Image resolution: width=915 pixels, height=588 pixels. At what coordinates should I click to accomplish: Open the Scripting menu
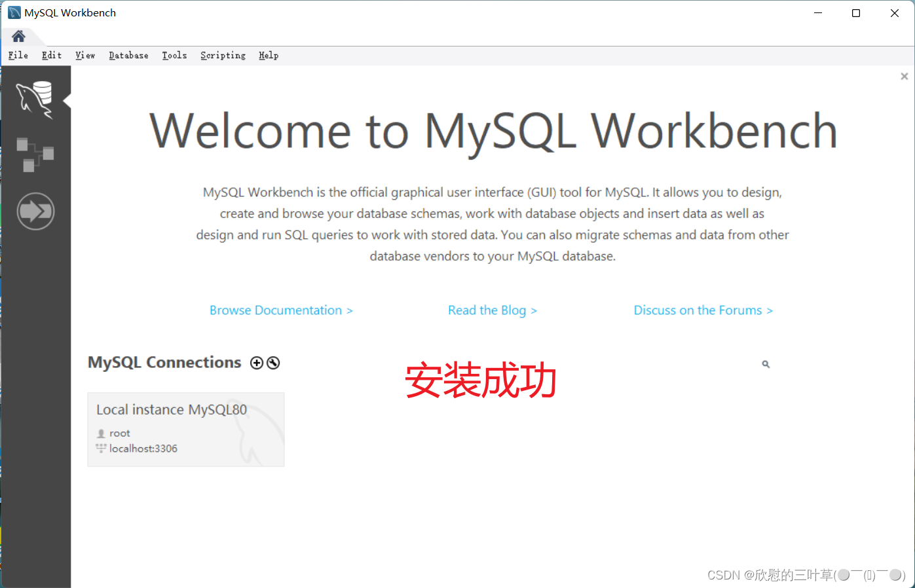(223, 56)
